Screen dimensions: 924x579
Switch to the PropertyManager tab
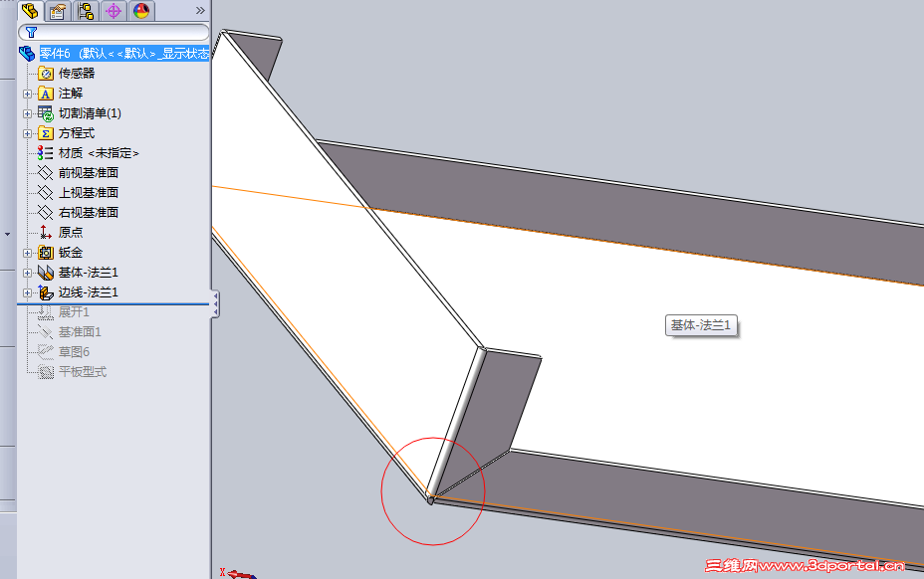(x=58, y=11)
